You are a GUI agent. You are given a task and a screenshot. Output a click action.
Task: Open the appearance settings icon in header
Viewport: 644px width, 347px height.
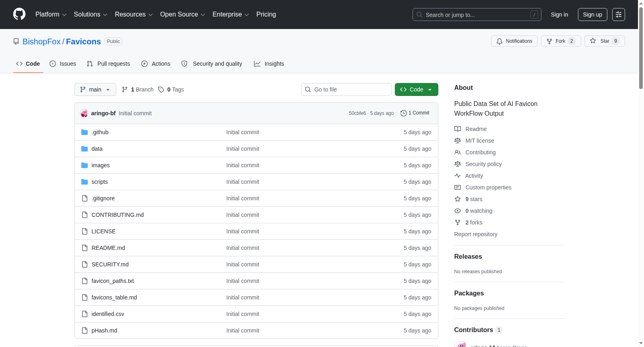coord(618,15)
